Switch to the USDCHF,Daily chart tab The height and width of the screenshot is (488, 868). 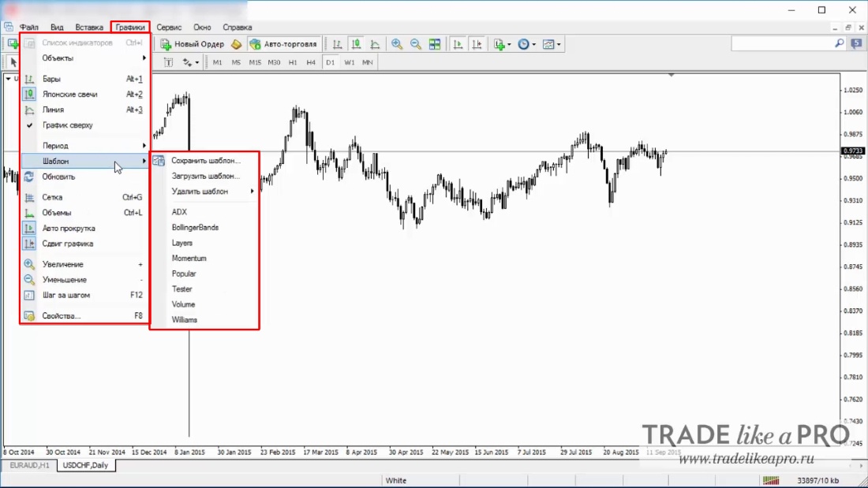pyautogui.click(x=85, y=465)
